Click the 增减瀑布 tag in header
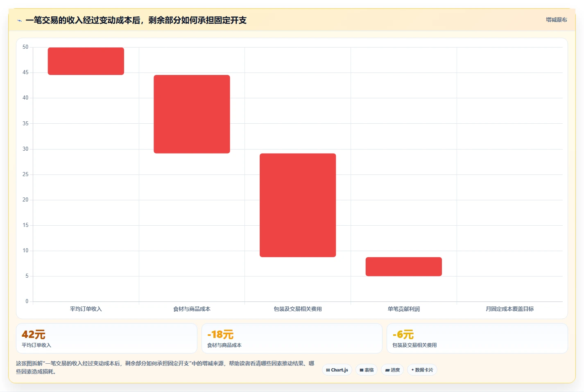Screen dimensions: 584x392 pyautogui.click(x=556, y=20)
